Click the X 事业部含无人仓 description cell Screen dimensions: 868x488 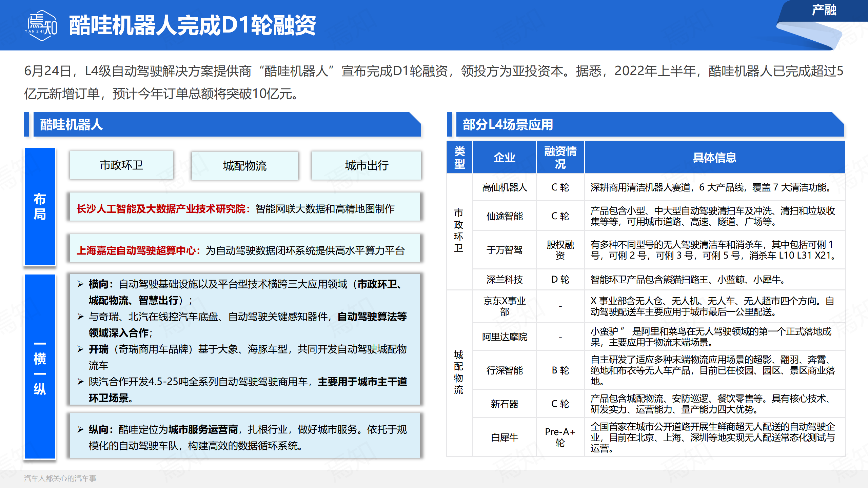point(714,306)
